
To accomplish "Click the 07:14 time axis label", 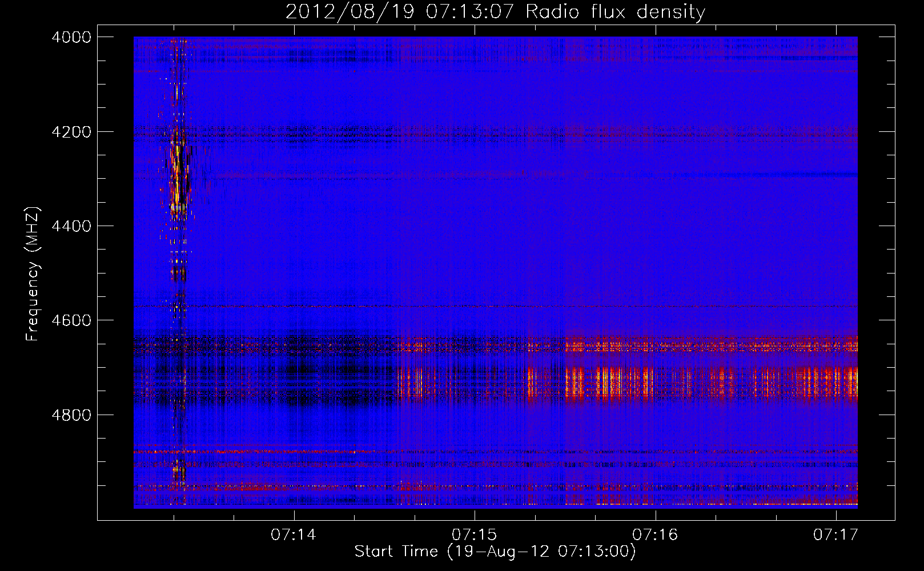I will point(294,534).
